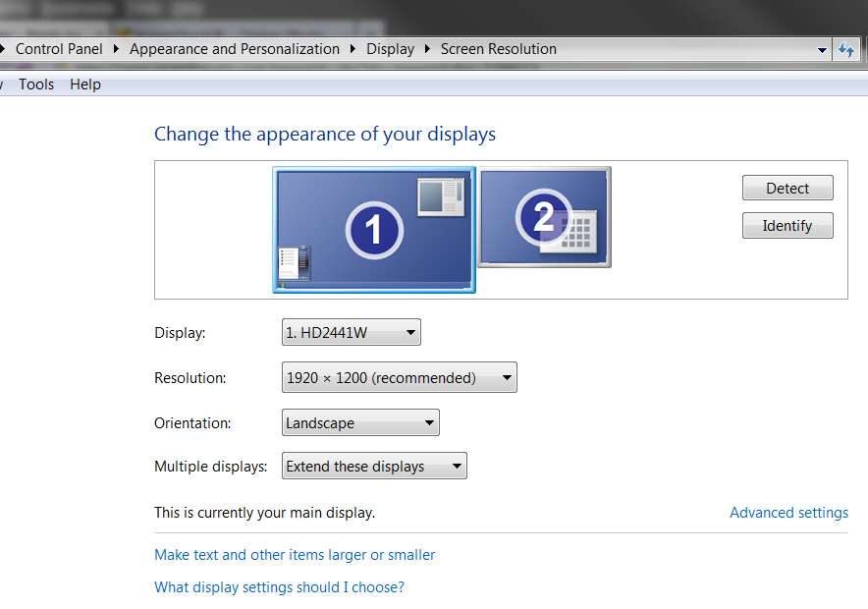Click the Identify button
The image size is (868, 609).
pos(787,225)
